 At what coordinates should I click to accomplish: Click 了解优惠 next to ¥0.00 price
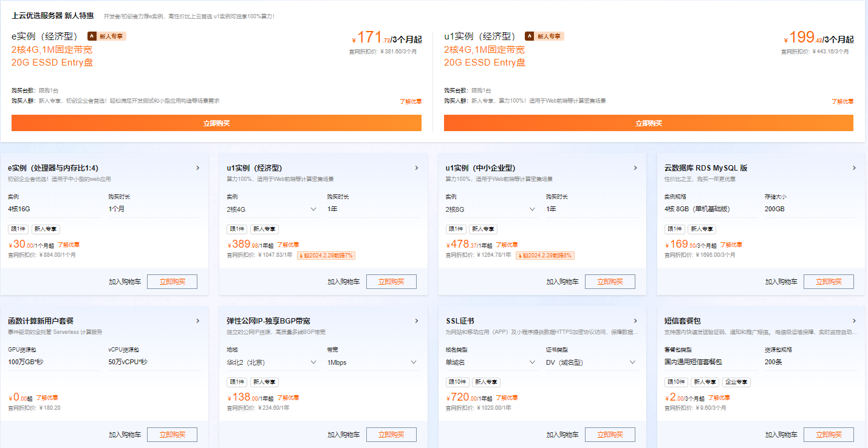pyautogui.click(x=47, y=398)
